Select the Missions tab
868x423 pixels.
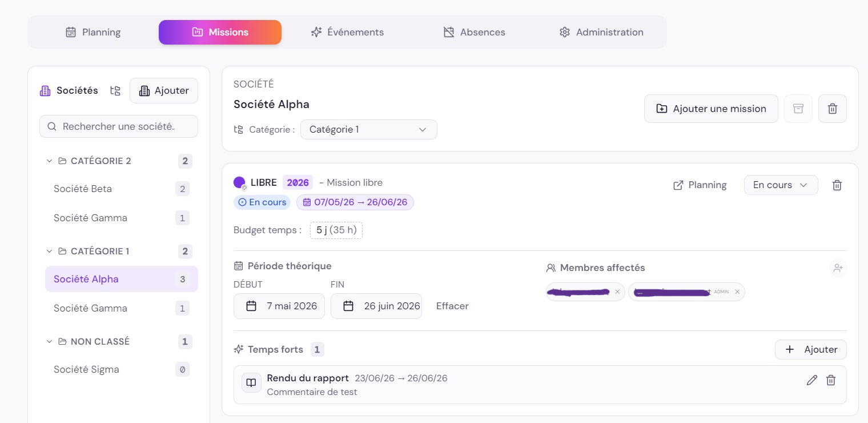point(220,32)
